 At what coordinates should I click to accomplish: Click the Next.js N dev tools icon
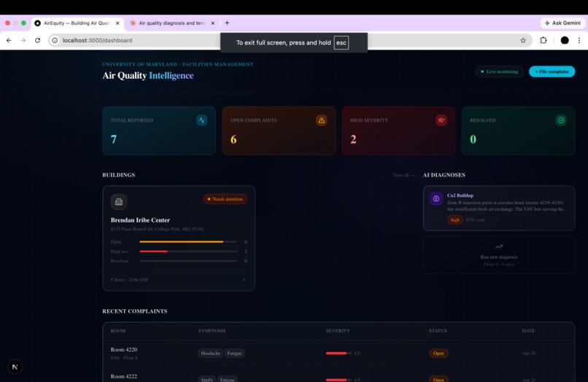(x=15, y=367)
